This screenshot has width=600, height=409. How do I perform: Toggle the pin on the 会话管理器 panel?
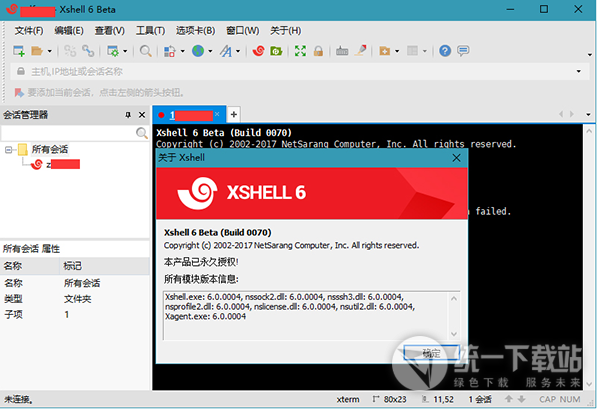click(x=128, y=115)
